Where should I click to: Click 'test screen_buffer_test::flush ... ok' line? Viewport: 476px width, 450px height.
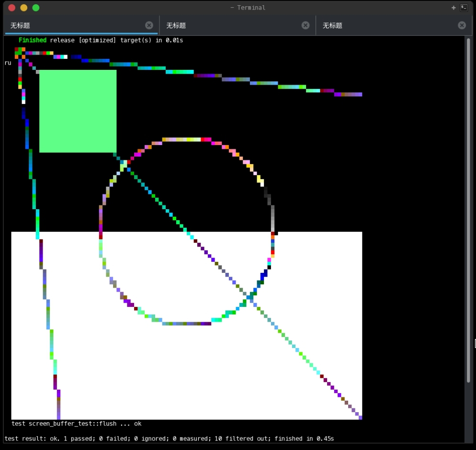(77, 424)
